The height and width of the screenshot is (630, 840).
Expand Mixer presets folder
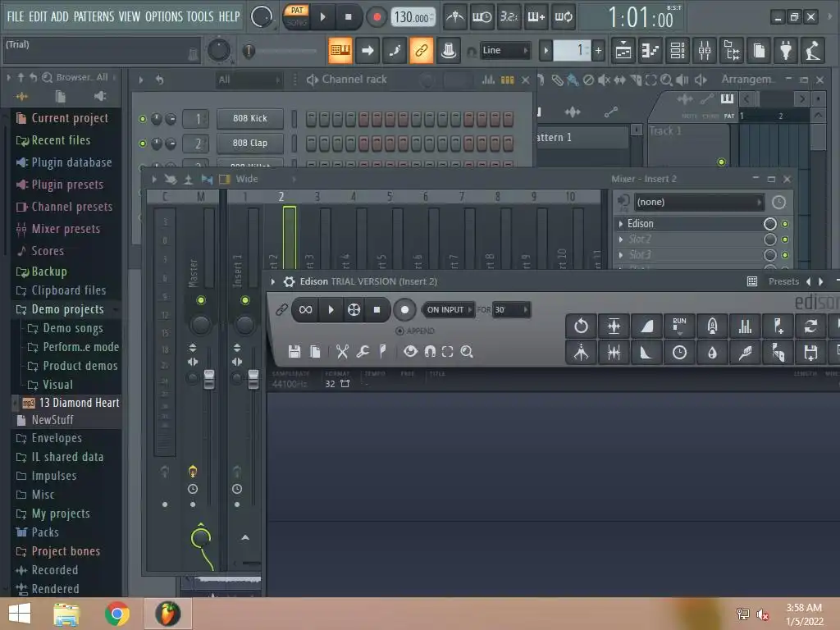click(x=66, y=229)
